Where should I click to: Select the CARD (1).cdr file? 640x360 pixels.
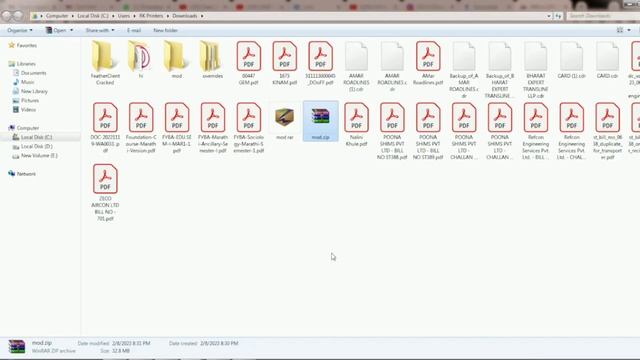coord(572,60)
